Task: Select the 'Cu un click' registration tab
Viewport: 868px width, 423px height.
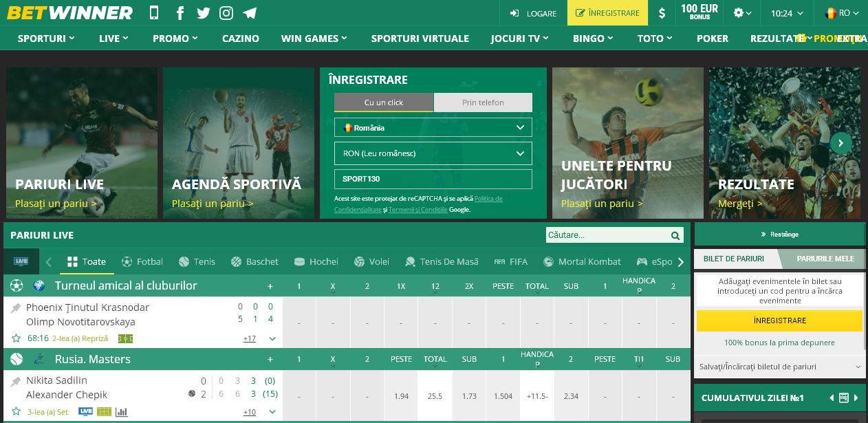Action: (x=384, y=102)
